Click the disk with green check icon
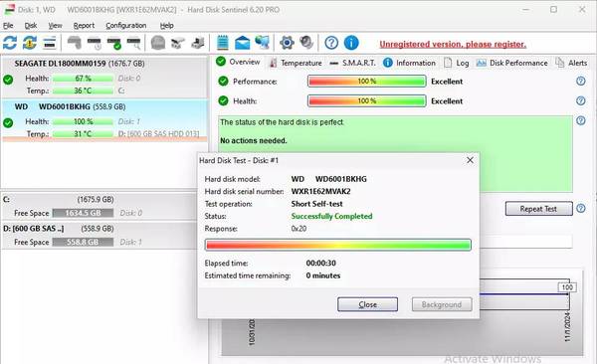The height and width of the screenshot is (364, 597). pyautogui.click(x=113, y=43)
